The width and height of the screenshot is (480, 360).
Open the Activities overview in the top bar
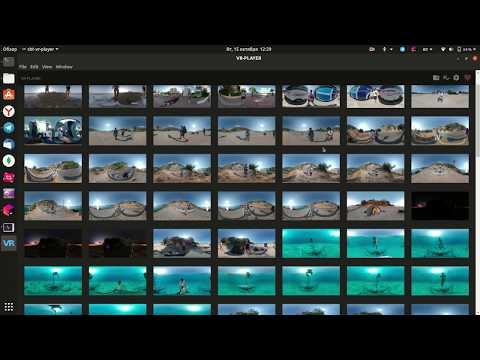(x=10, y=49)
